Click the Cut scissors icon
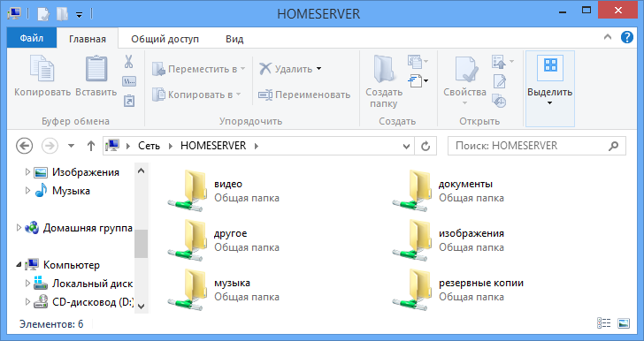 coord(128,62)
